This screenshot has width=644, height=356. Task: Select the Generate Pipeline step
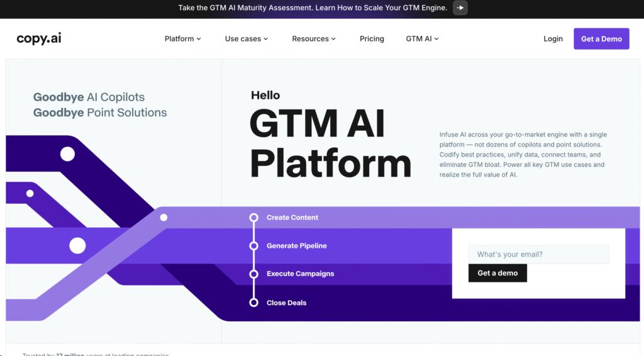coord(297,245)
